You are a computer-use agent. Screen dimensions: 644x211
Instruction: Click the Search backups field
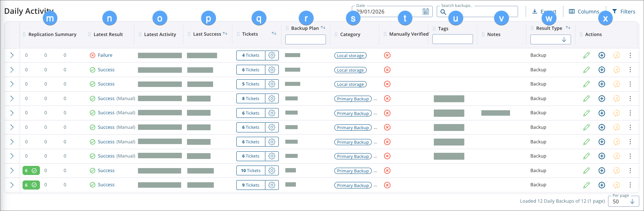[x=477, y=12]
